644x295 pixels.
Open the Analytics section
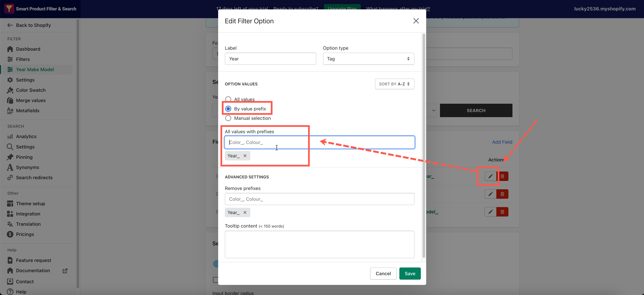click(x=26, y=136)
